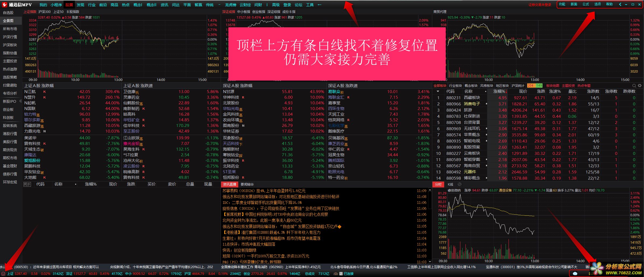Click the 证券交易未登录 login link
Viewport: 644px width, 277px height.
point(540,5)
